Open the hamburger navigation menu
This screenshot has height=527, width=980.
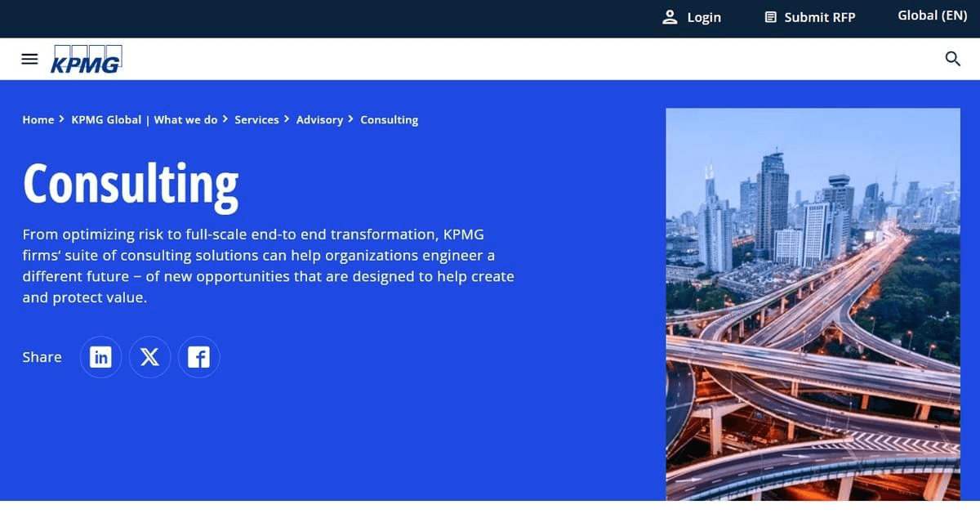[29, 58]
